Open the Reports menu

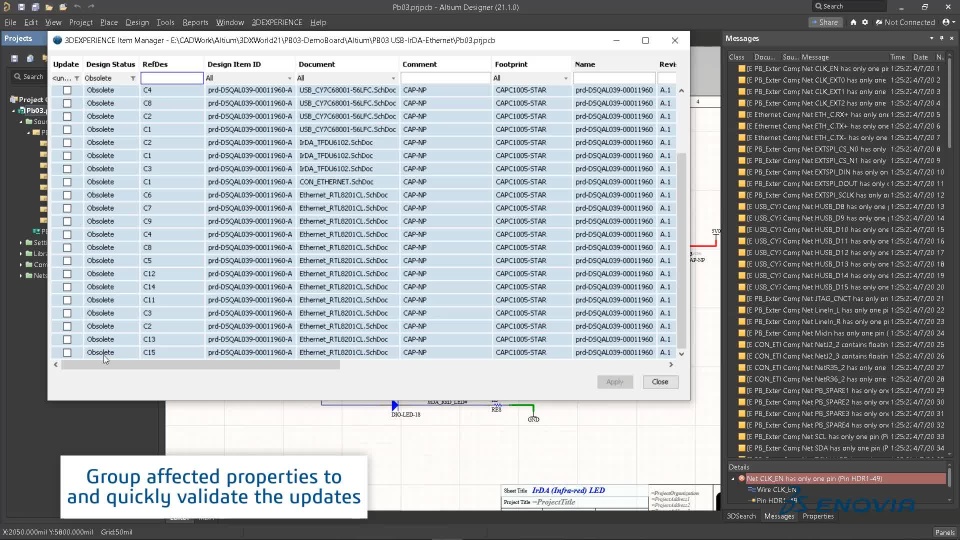click(x=195, y=22)
